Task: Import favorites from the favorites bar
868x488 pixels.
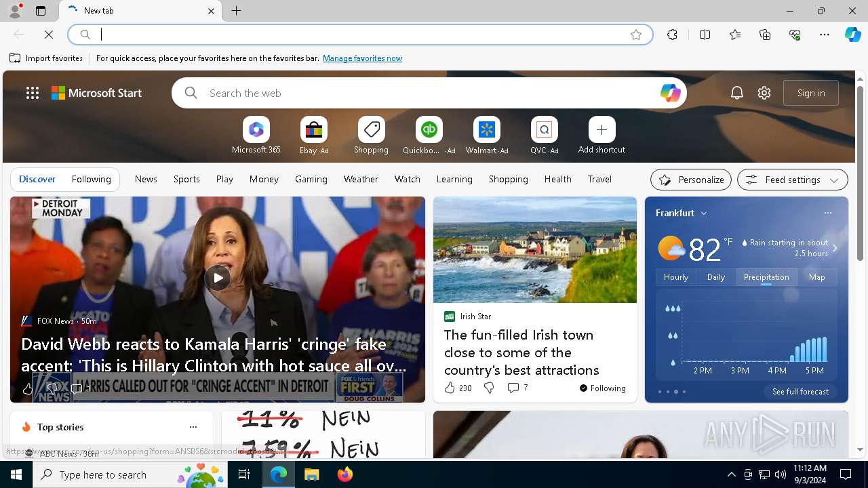Action: (46, 58)
